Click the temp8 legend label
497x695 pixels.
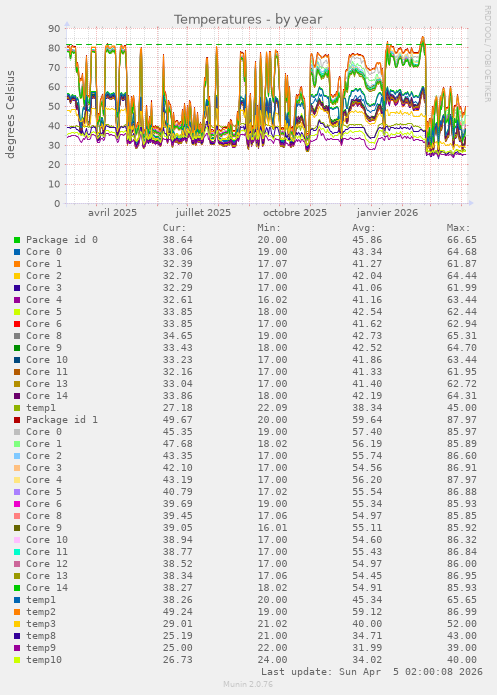[x=41, y=636]
